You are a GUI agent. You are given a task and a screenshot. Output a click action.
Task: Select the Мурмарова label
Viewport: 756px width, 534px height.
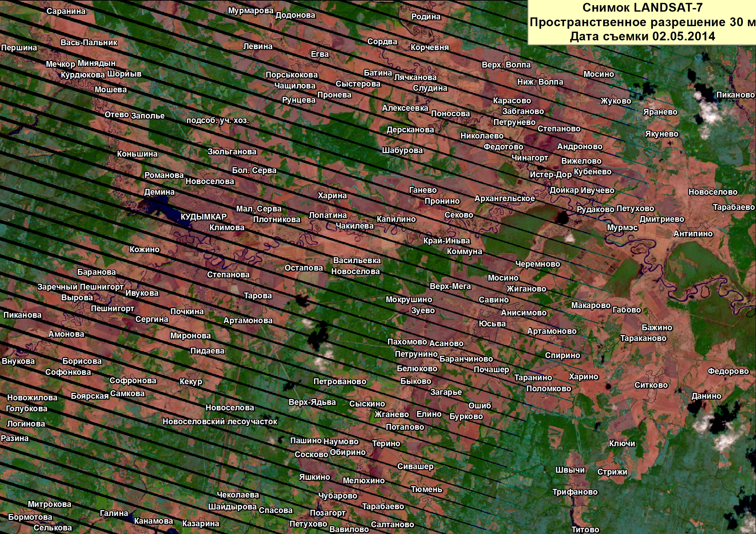click(251, 11)
